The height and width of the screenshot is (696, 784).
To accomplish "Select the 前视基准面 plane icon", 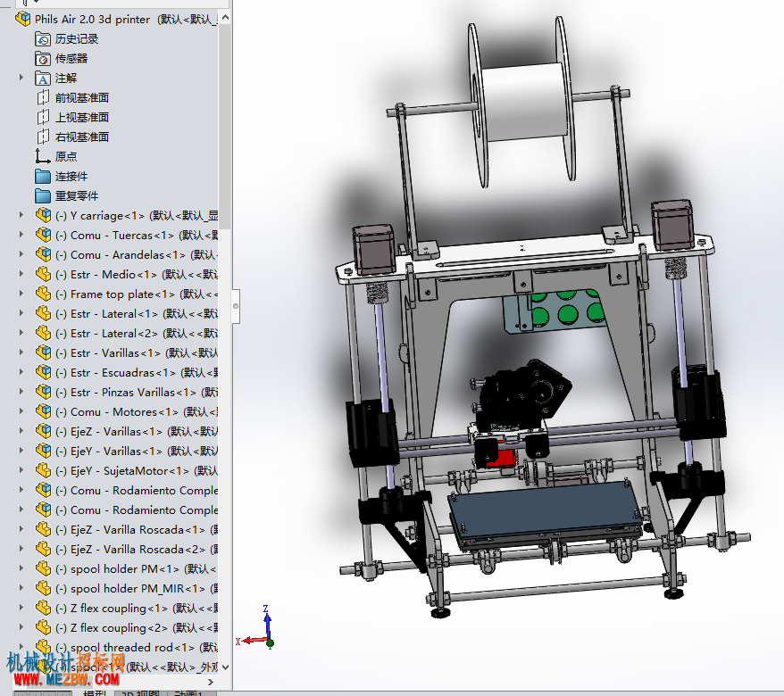I will 43,97.
